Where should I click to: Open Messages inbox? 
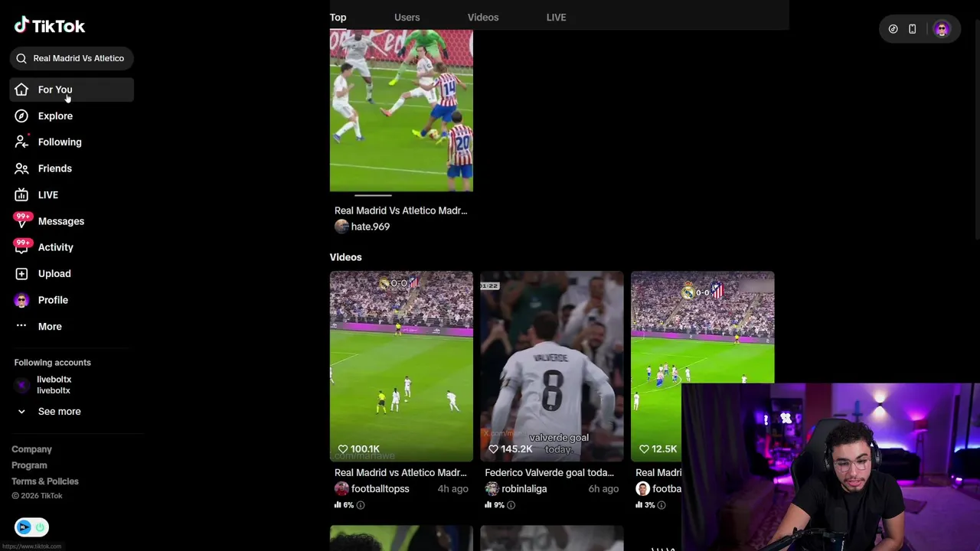(x=61, y=221)
